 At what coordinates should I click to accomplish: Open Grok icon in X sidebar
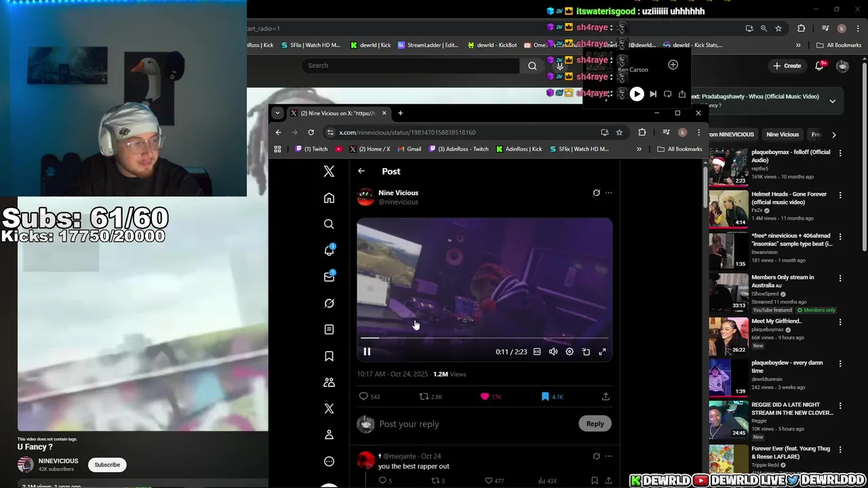329,303
